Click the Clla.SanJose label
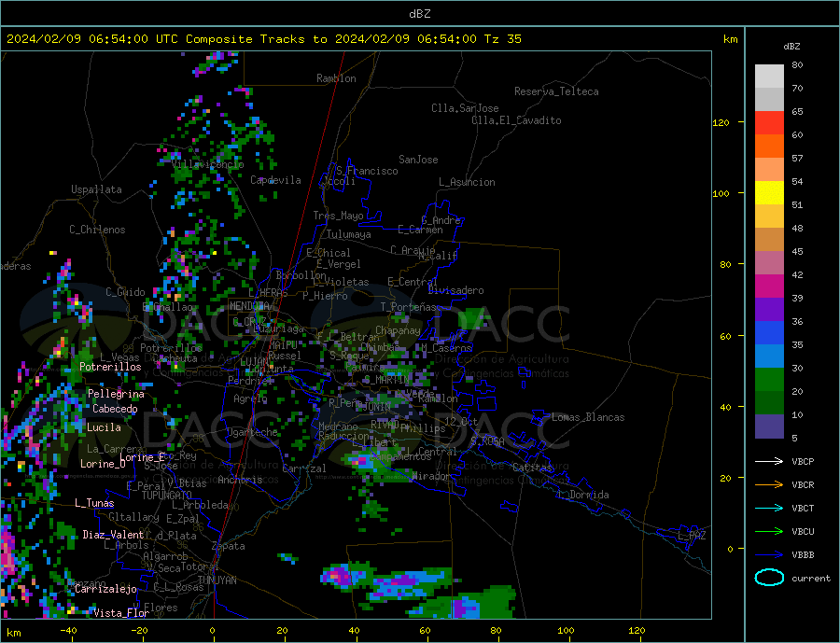This screenshot has height=643, width=840. coord(465,108)
